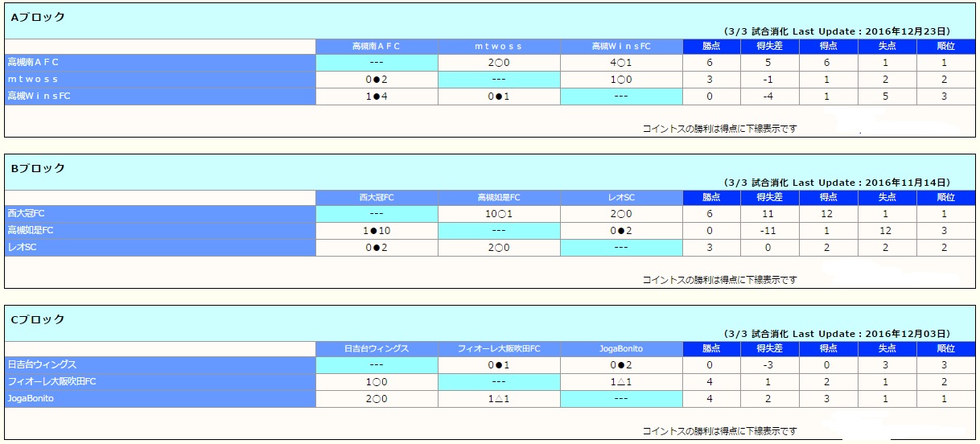Click the 2○0 score in レオSC row
The width and height of the screenshot is (980, 444).
pyautogui.click(x=499, y=248)
